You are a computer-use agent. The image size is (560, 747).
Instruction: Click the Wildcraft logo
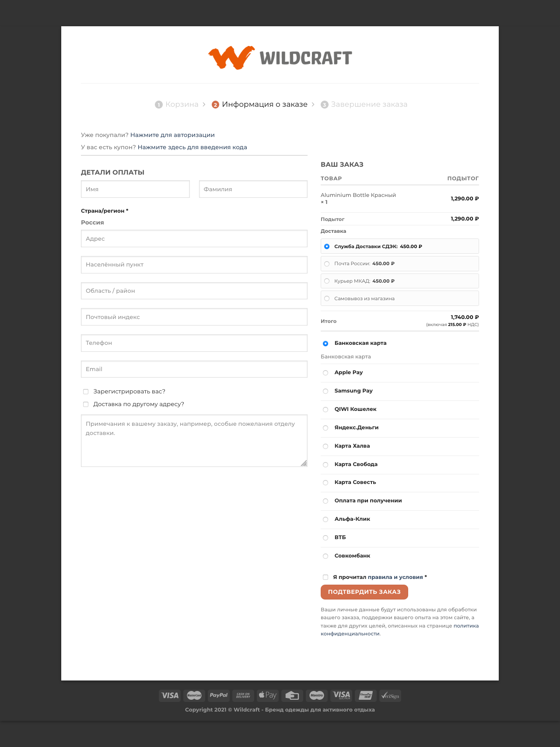coord(280,58)
